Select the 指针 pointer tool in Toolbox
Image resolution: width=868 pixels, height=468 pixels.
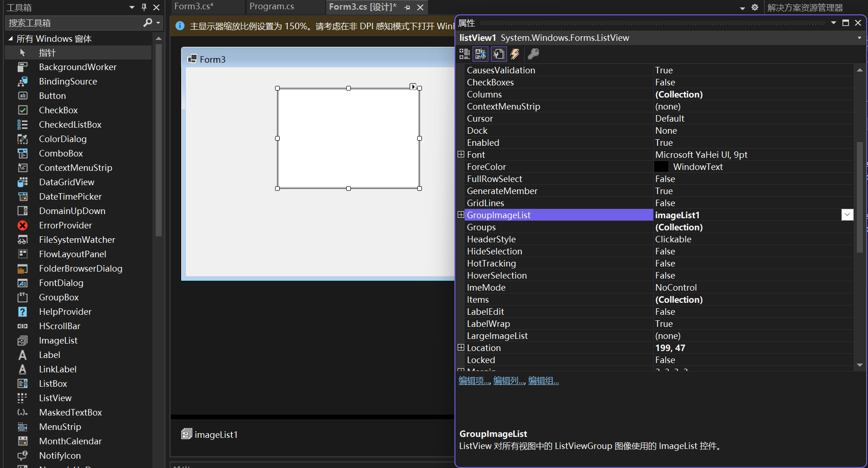pyautogui.click(x=46, y=52)
